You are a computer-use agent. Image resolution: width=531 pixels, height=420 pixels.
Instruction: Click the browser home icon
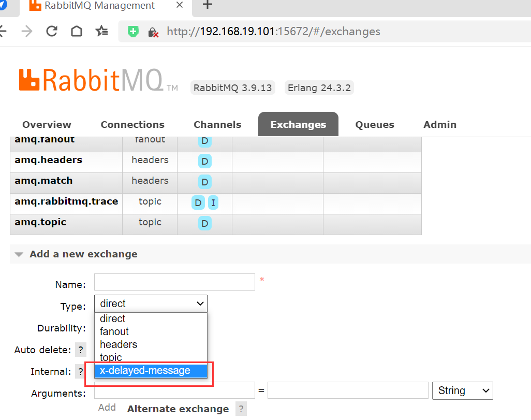tap(77, 31)
